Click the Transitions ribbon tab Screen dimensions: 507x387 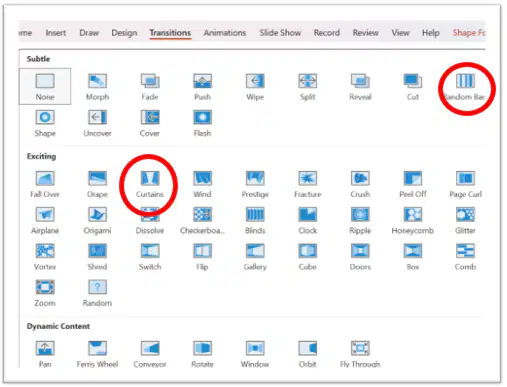click(x=170, y=33)
